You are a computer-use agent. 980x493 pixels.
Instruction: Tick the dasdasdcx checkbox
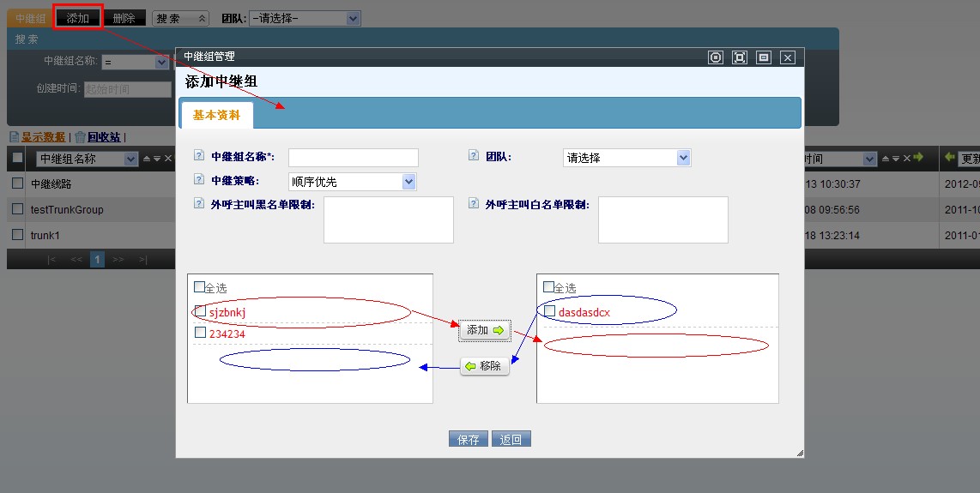click(550, 310)
